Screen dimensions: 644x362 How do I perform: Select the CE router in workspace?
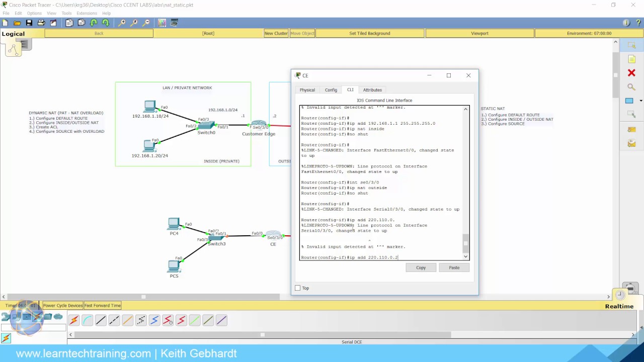(x=273, y=235)
